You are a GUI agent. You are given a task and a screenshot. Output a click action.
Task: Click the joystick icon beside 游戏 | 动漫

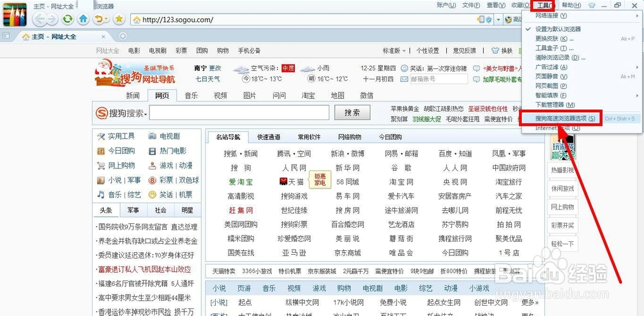[x=153, y=165]
